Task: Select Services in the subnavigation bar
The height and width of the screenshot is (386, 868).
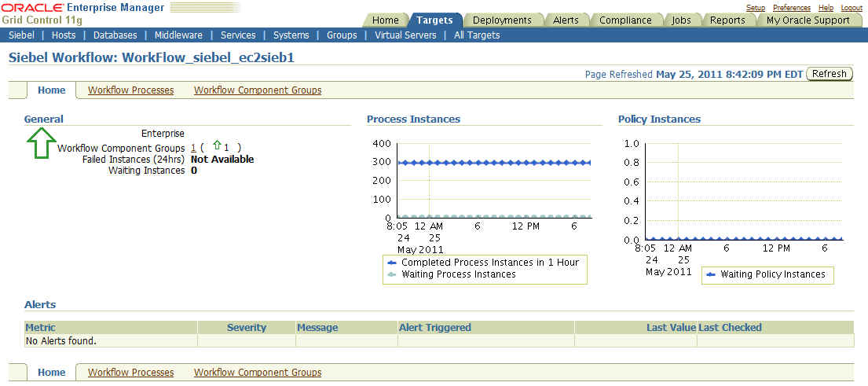Action: click(x=238, y=35)
